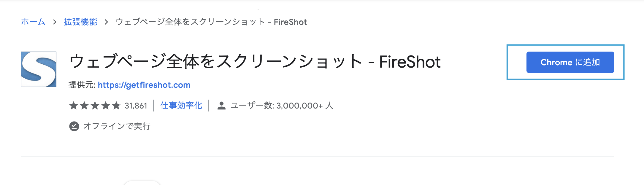Click the fourth rating star
Image resolution: width=644 pixels, height=185 pixels.
106,106
